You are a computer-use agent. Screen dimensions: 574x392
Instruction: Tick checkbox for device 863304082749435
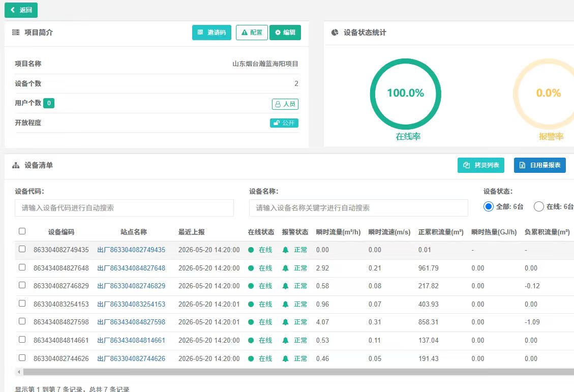22,249
